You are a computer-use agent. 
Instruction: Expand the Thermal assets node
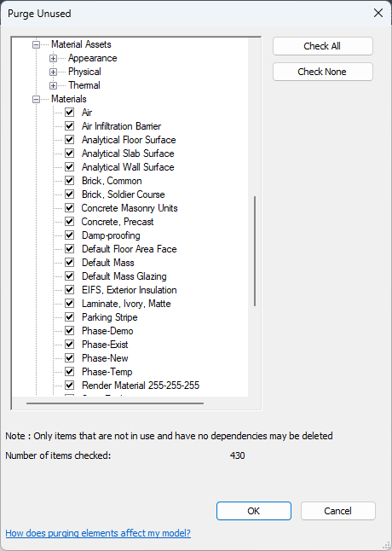(x=53, y=86)
